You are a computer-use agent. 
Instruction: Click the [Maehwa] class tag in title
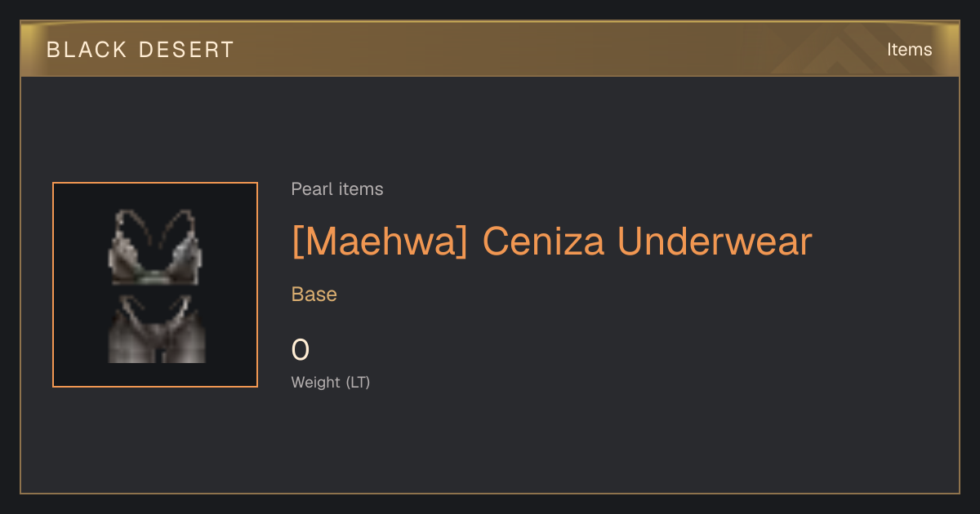(380, 242)
